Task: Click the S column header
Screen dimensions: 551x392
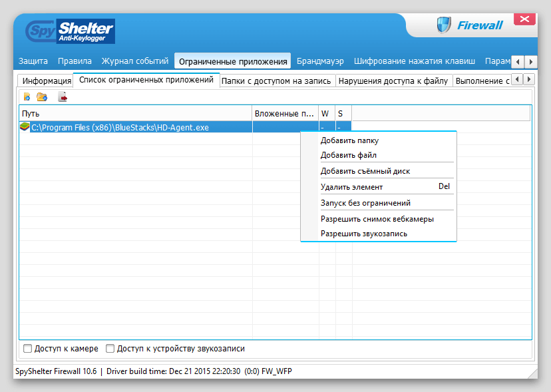Action: pos(343,114)
